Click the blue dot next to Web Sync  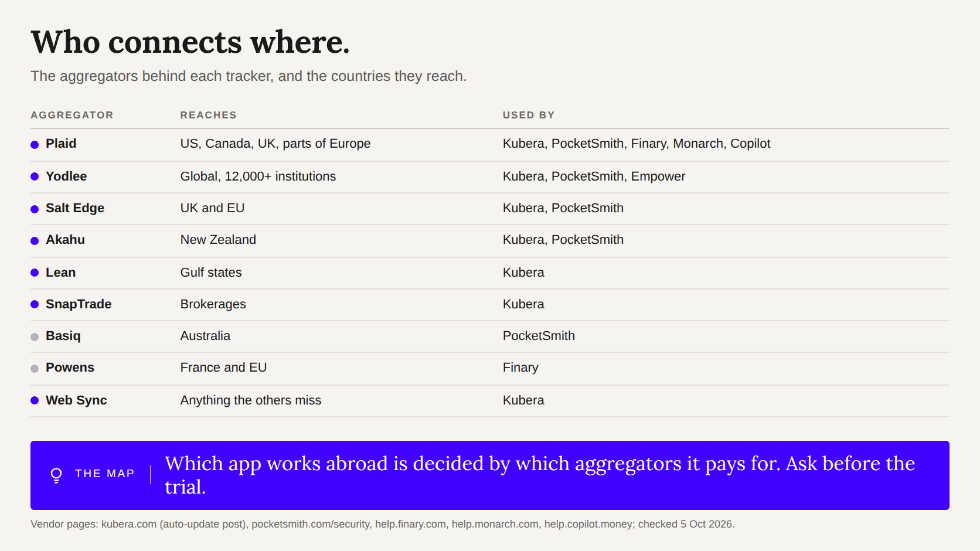[x=35, y=400]
